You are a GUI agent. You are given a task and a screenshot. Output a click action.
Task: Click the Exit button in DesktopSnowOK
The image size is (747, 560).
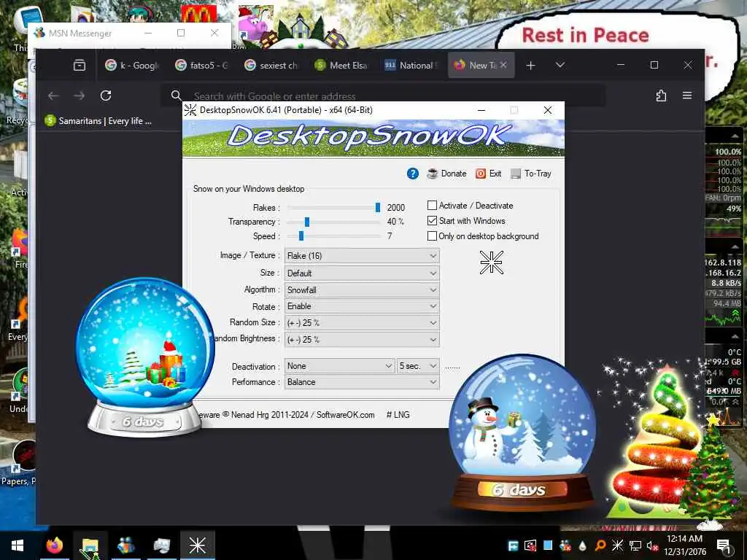pyautogui.click(x=488, y=174)
